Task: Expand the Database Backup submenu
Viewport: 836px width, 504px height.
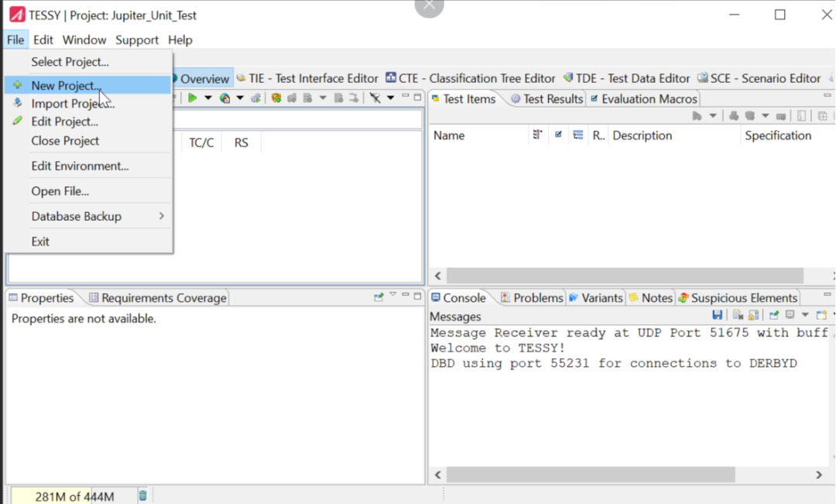Action: point(88,216)
